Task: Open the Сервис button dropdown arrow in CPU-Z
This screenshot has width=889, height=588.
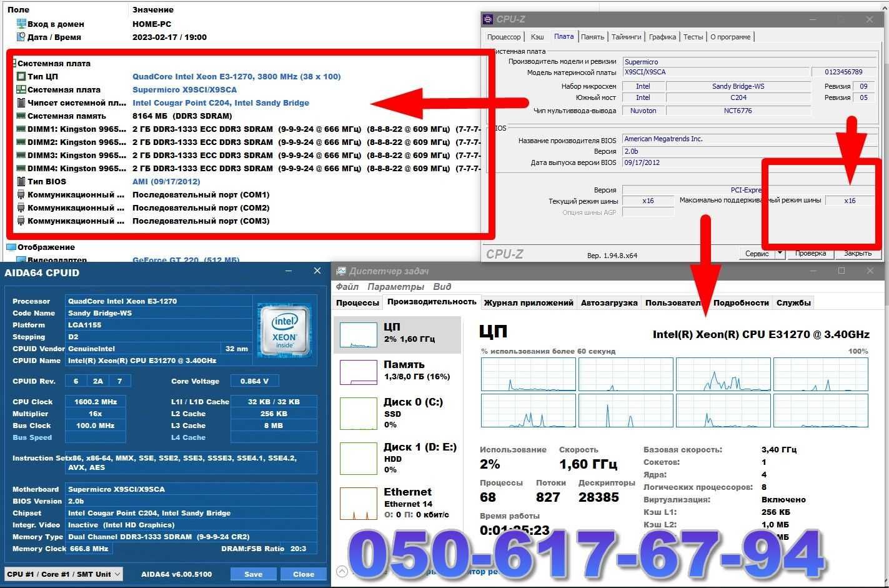Action: [780, 254]
